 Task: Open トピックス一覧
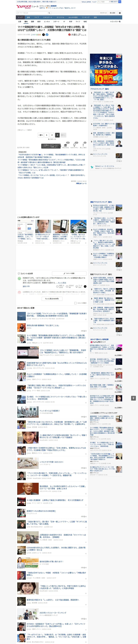(x=115, y=22)
